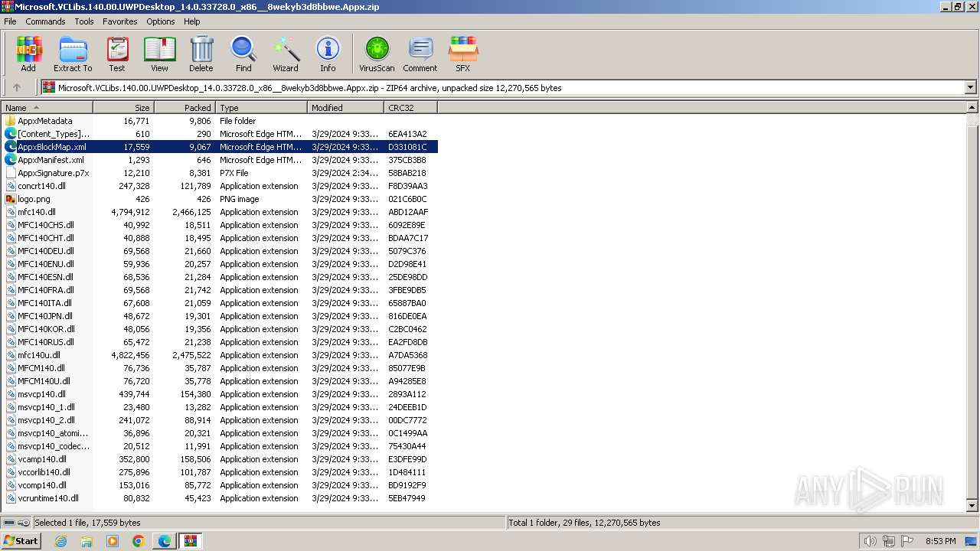
Task: Click the Delete trash can icon
Action: [201, 54]
